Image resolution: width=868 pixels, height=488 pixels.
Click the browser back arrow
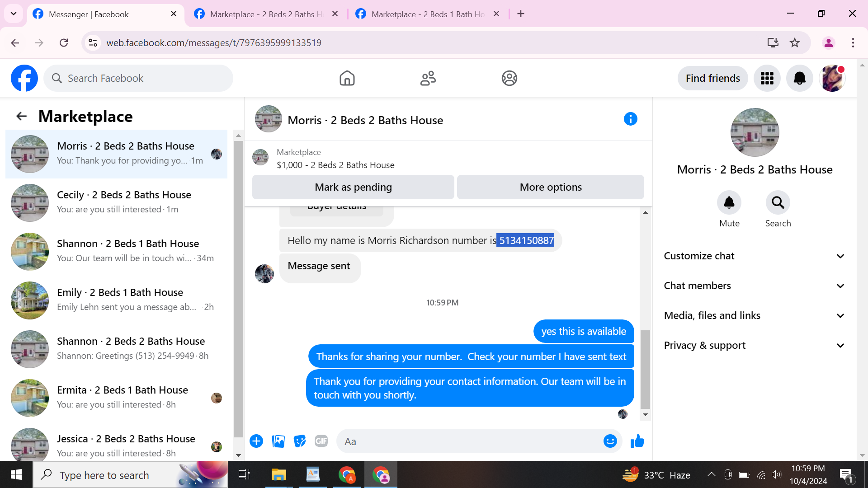coord(15,43)
